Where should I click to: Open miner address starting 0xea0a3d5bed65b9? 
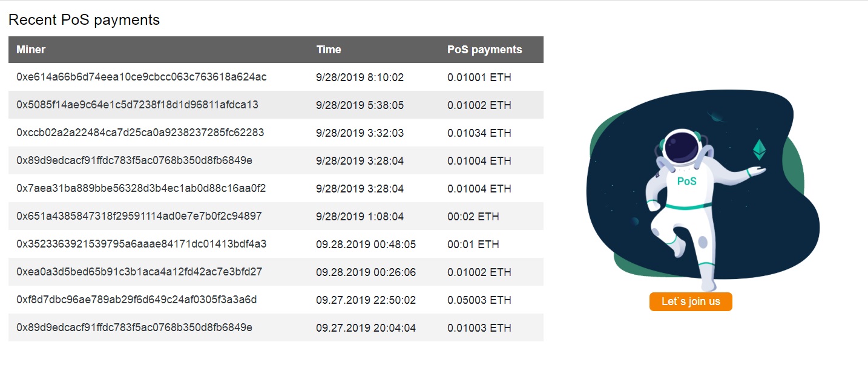[x=139, y=272]
